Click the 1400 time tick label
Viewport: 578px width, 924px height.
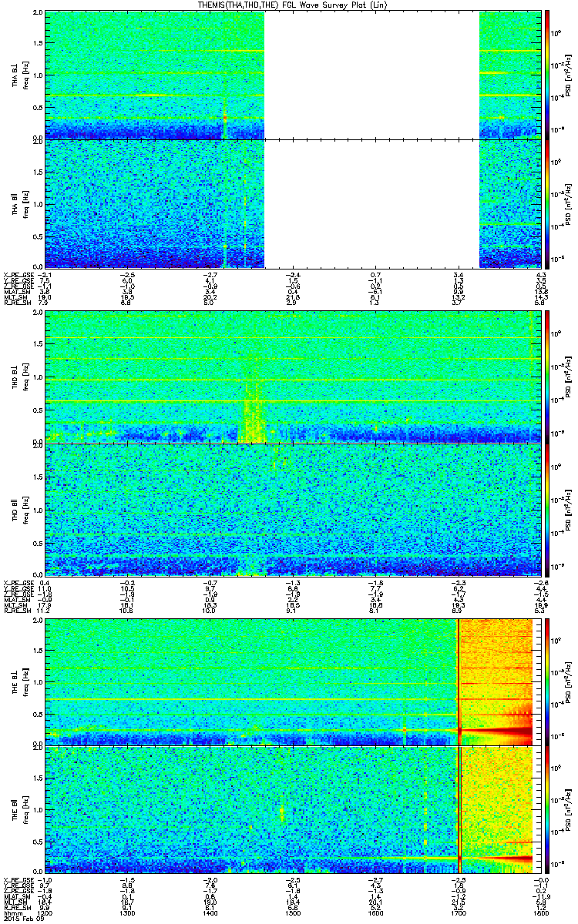pyautogui.click(x=210, y=912)
